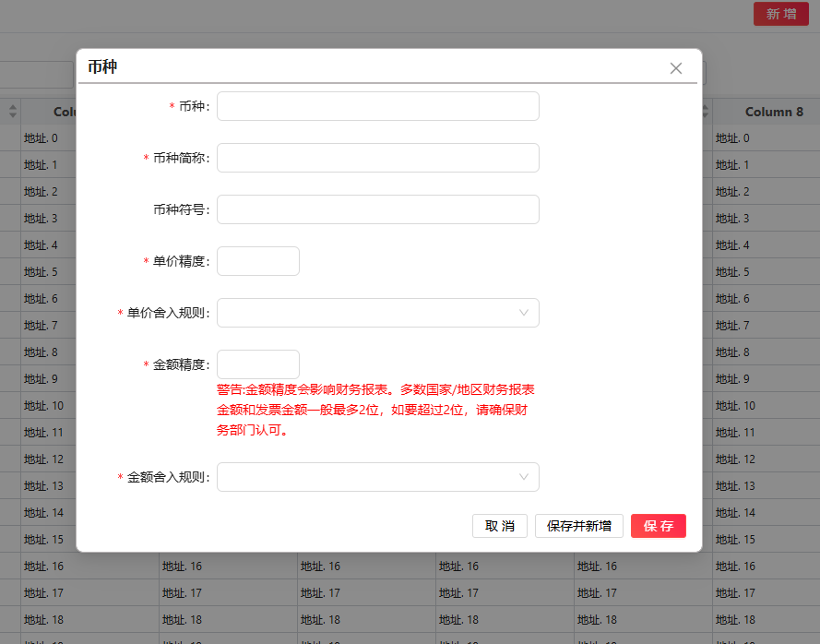This screenshot has width=820, height=644.
Task: Click the chevron in 金额舍入规则 field
Action: click(524, 477)
